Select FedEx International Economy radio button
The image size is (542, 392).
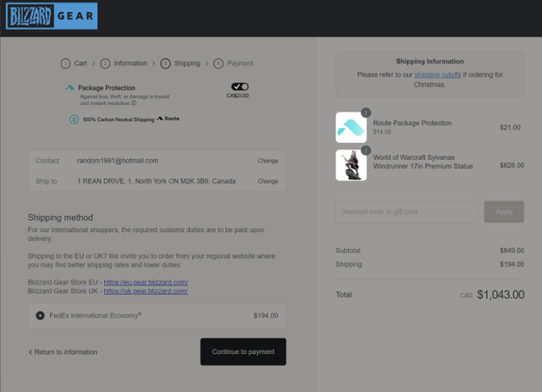(40, 316)
